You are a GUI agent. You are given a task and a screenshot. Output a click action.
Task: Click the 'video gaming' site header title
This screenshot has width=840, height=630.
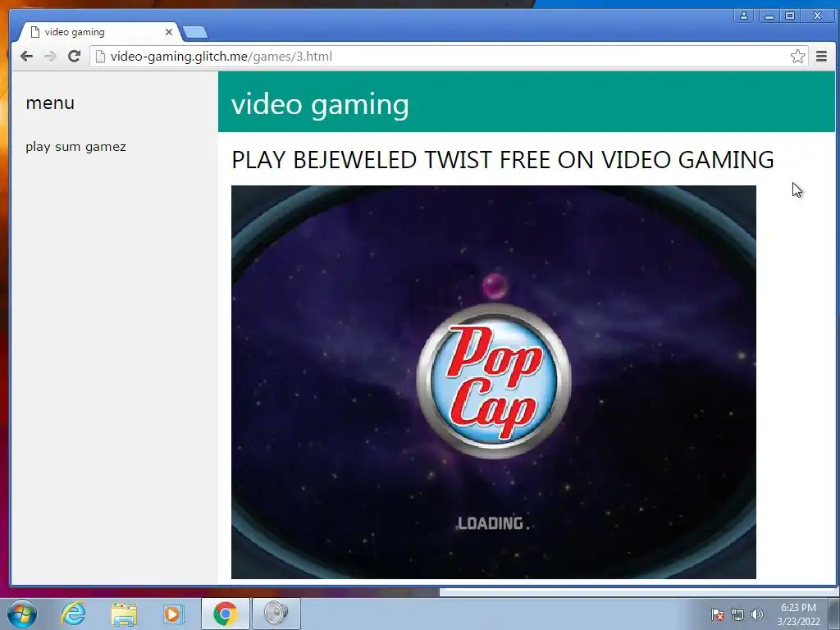[x=320, y=104]
